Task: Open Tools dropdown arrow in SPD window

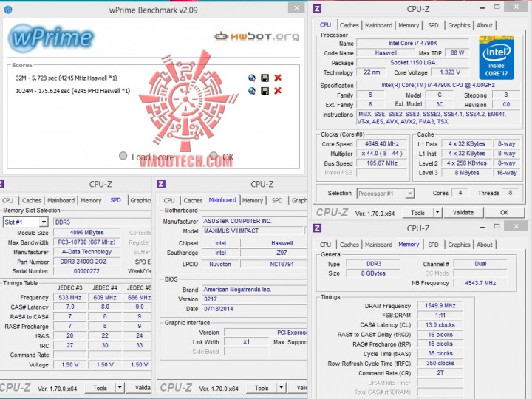Action: (x=120, y=387)
